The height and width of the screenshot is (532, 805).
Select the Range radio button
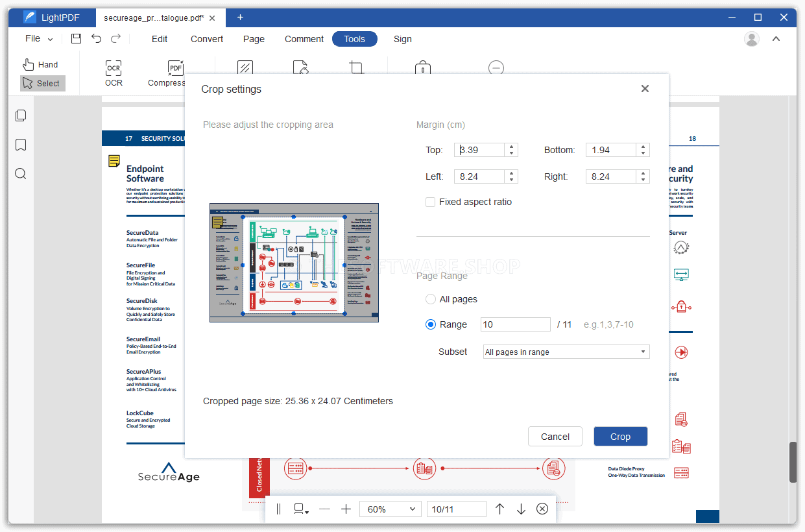pyautogui.click(x=431, y=324)
